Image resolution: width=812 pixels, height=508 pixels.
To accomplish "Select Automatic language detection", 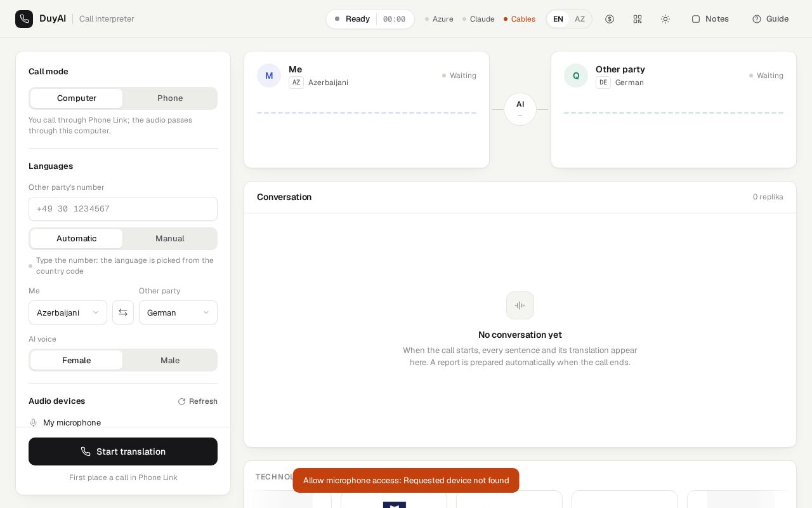I will pos(77,239).
